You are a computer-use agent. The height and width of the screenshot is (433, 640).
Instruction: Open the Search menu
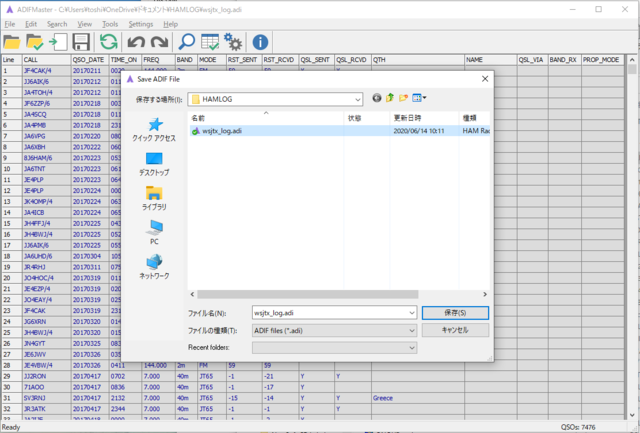coord(57,24)
